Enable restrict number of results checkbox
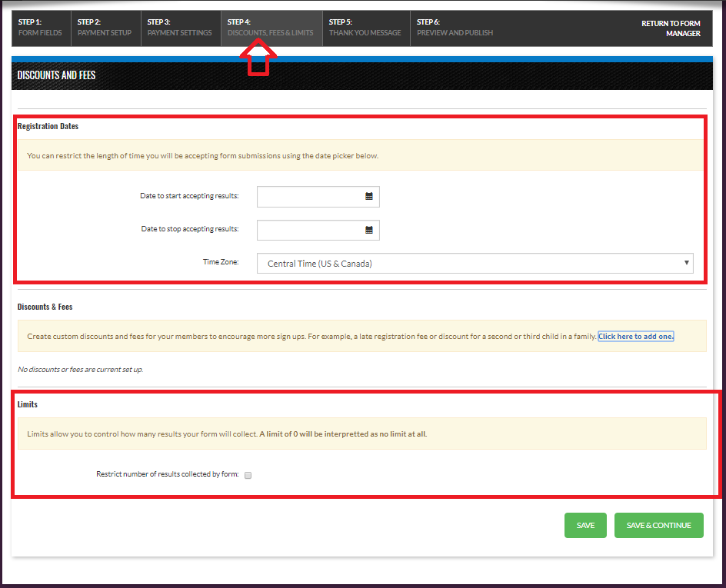 (x=248, y=475)
